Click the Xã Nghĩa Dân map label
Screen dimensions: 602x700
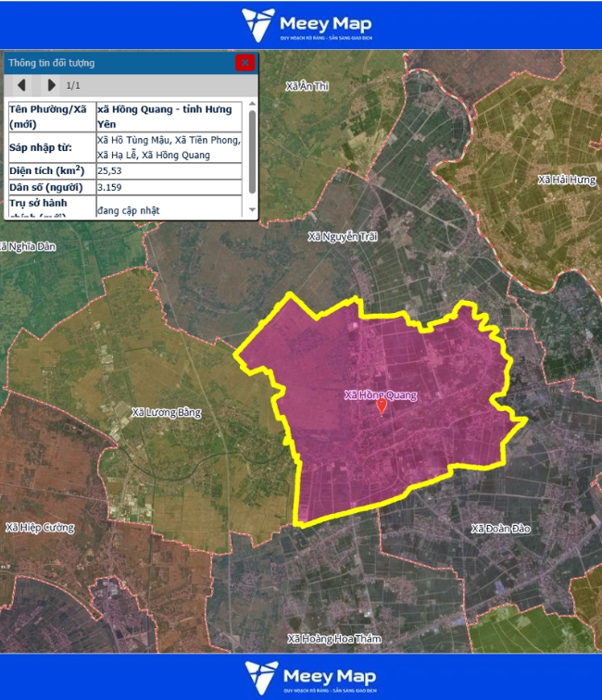tap(28, 246)
